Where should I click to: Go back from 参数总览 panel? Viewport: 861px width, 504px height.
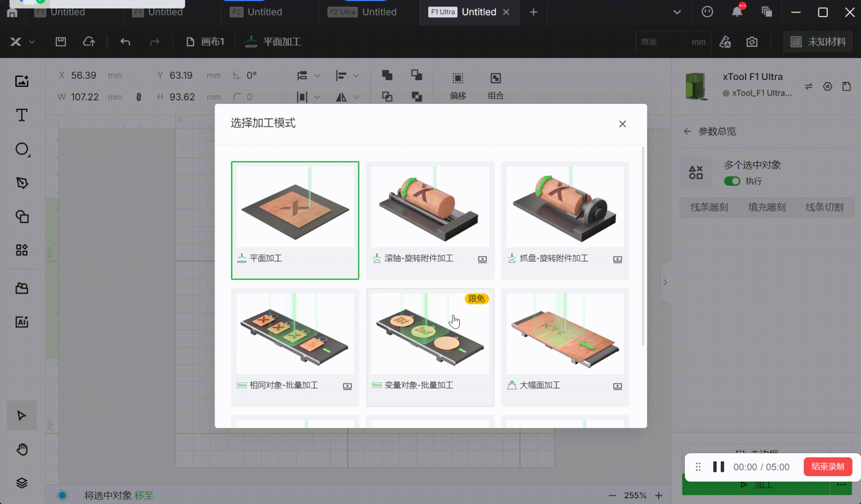coord(687,131)
